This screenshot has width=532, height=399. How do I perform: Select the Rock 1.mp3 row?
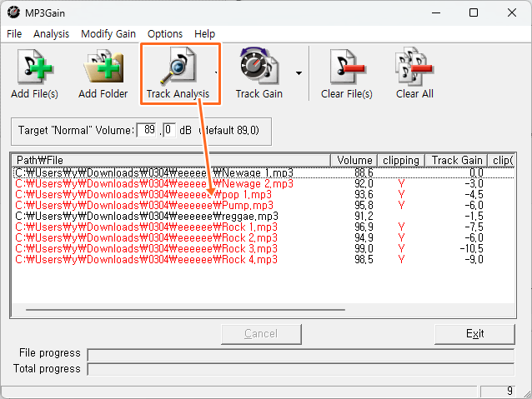263,227
